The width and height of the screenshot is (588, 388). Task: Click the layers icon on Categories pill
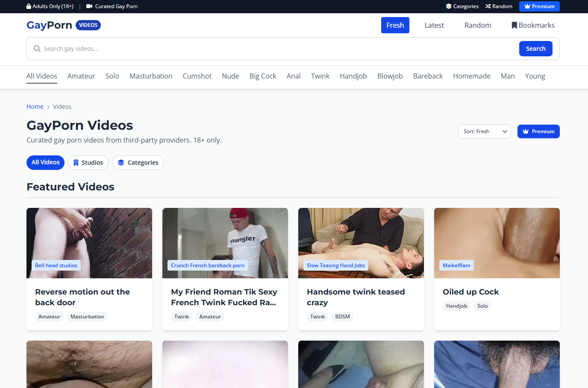point(121,163)
